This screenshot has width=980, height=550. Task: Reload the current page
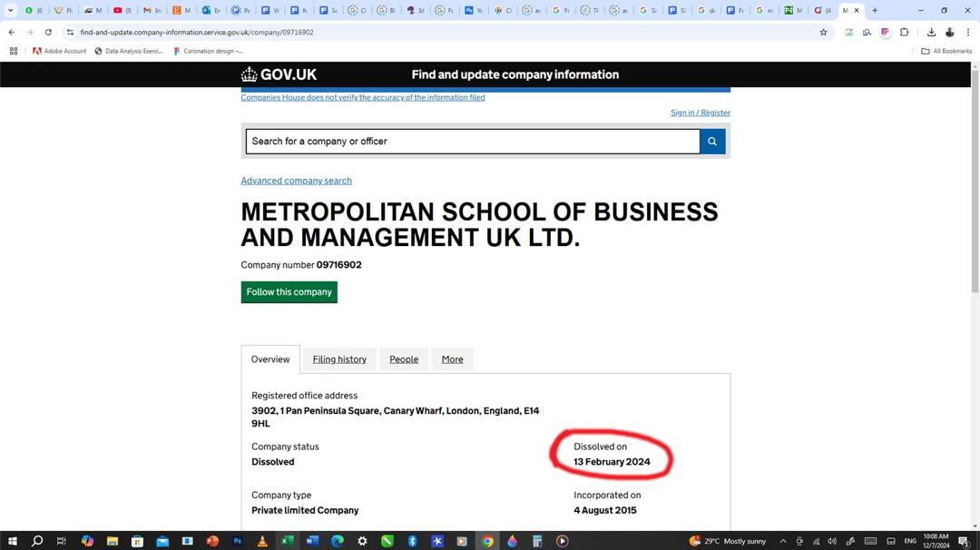click(x=48, y=32)
